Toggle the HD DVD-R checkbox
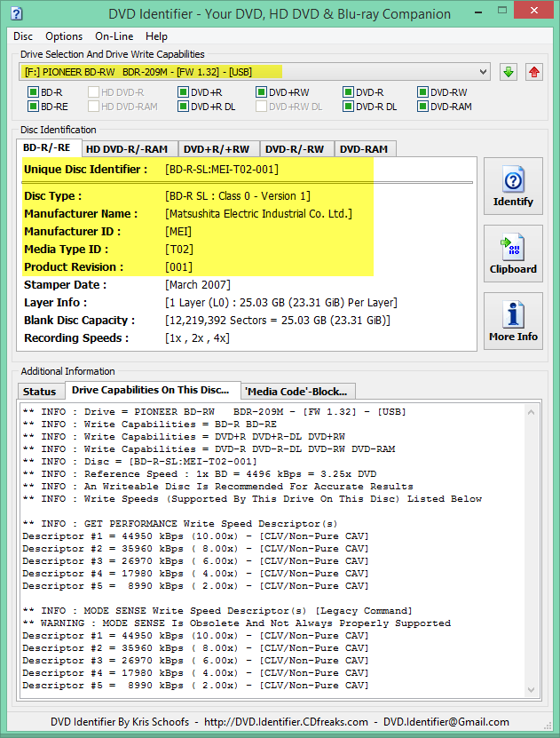Viewport: 560px width, 738px height. coord(93,92)
